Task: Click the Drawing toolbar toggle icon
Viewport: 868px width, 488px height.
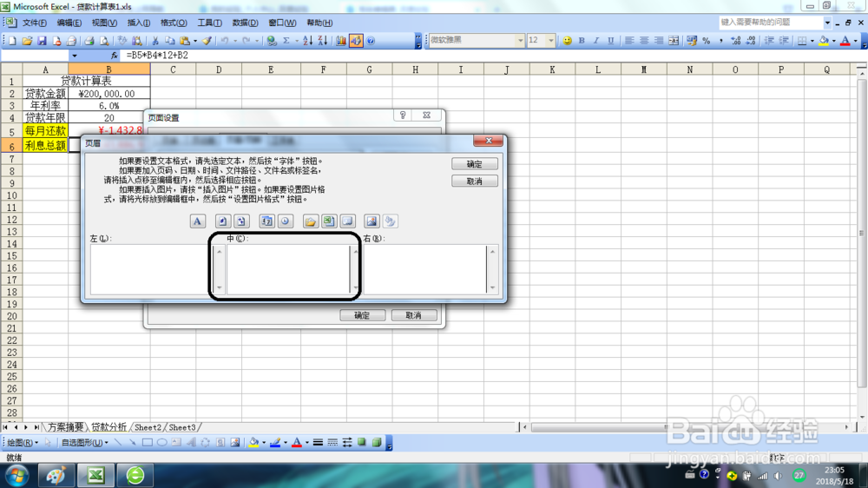Action: pos(356,41)
